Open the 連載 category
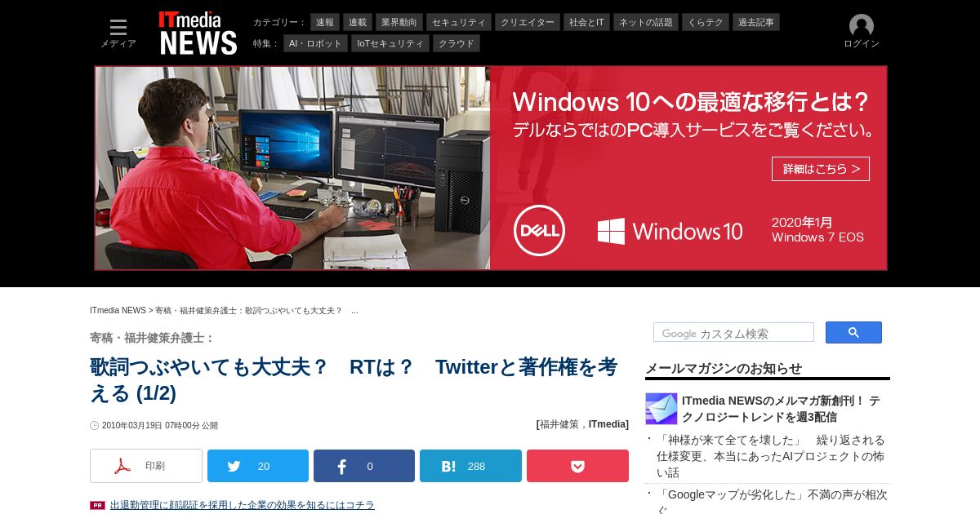Image resolution: width=980 pixels, height=514 pixels. click(358, 22)
